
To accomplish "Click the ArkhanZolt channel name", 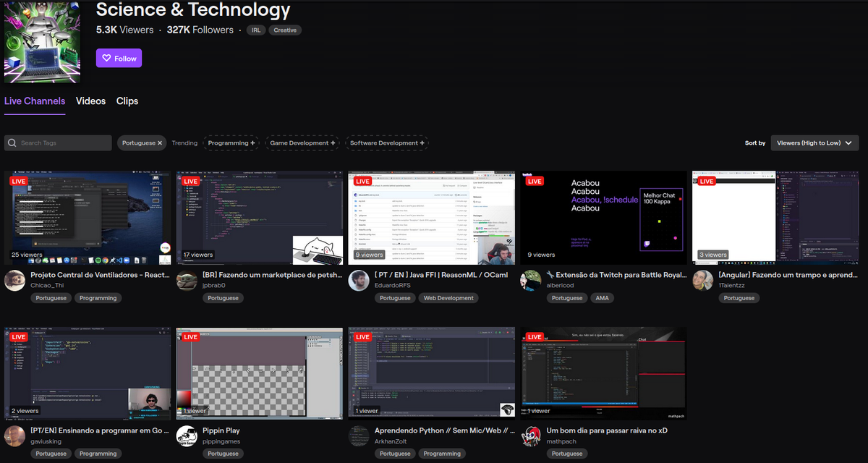I will click(x=391, y=441).
